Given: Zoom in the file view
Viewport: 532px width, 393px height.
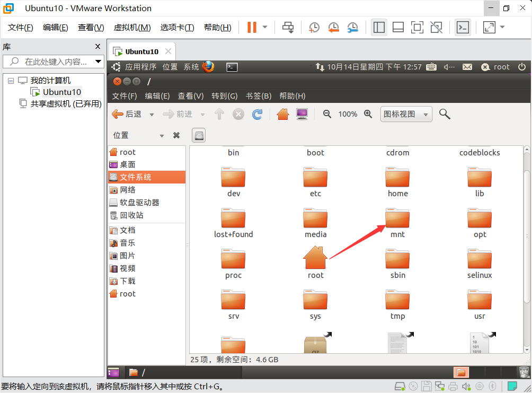Looking at the screenshot, I should pos(368,114).
